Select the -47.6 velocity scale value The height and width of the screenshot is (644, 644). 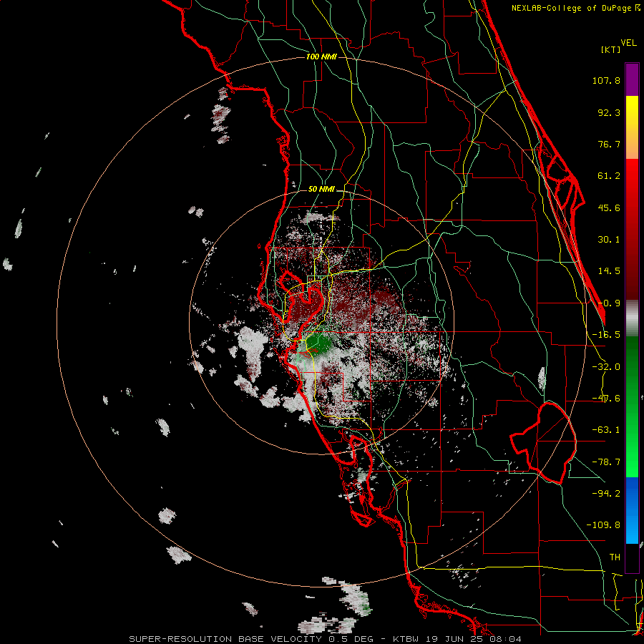click(606, 399)
